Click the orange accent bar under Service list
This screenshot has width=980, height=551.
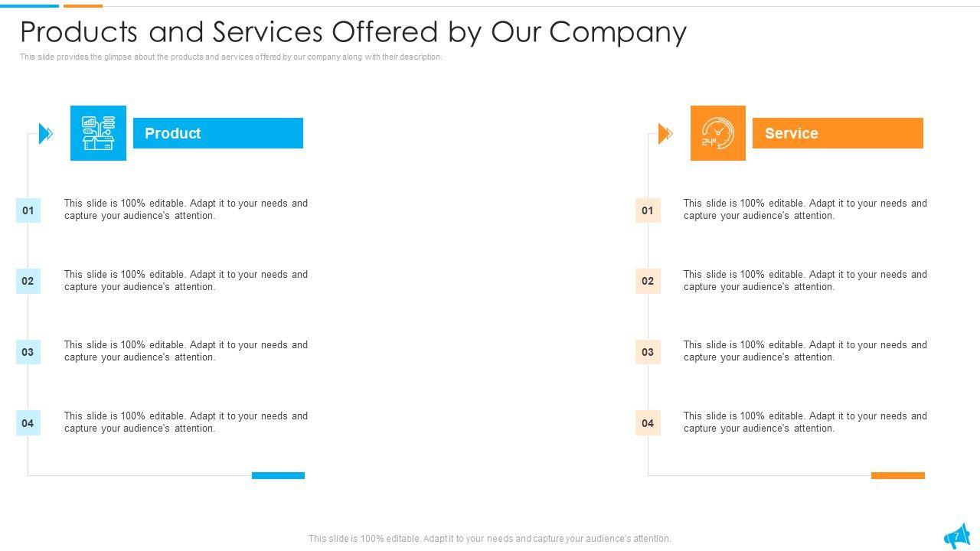pyautogui.click(x=897, y=475)
